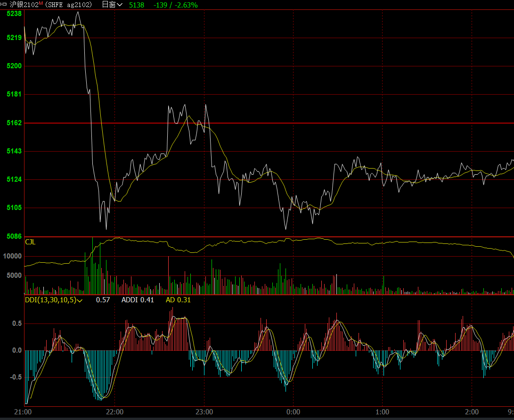Click the latest price 5138
The width and height of the screenshot is (514, 420).
pos(137,5)
